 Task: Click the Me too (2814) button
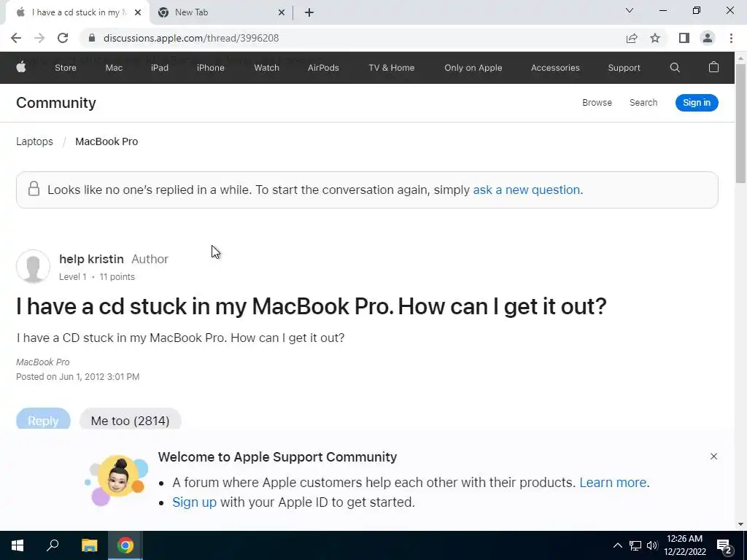pyautogui.click(x=130, y=419)
